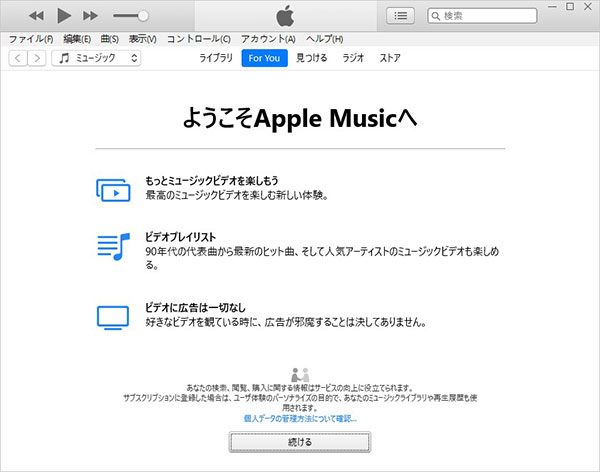
Task: Click ビデオに広告は一切なし heading text
Action: pyautogui.click(x=195, y=307)
